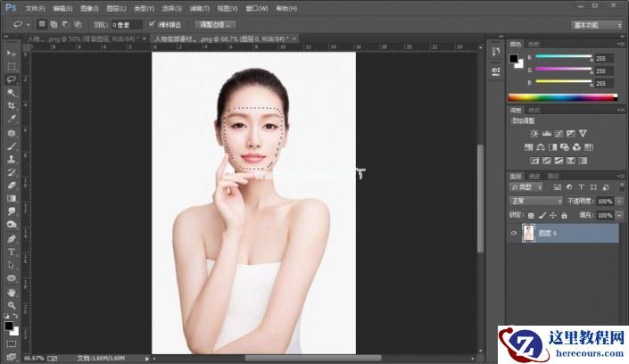Open the workspace switcher dropdown
The image size is (629, 364).
pos(596,25)
